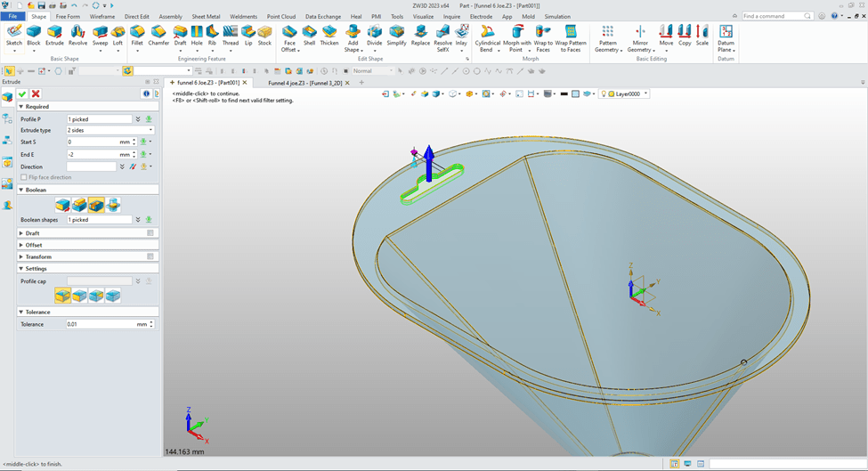Image resolution: width=868 pixels, height=471 pixels.
Task: Select the Fillet tool in the ribbon
Action: (x=137, y=34)
